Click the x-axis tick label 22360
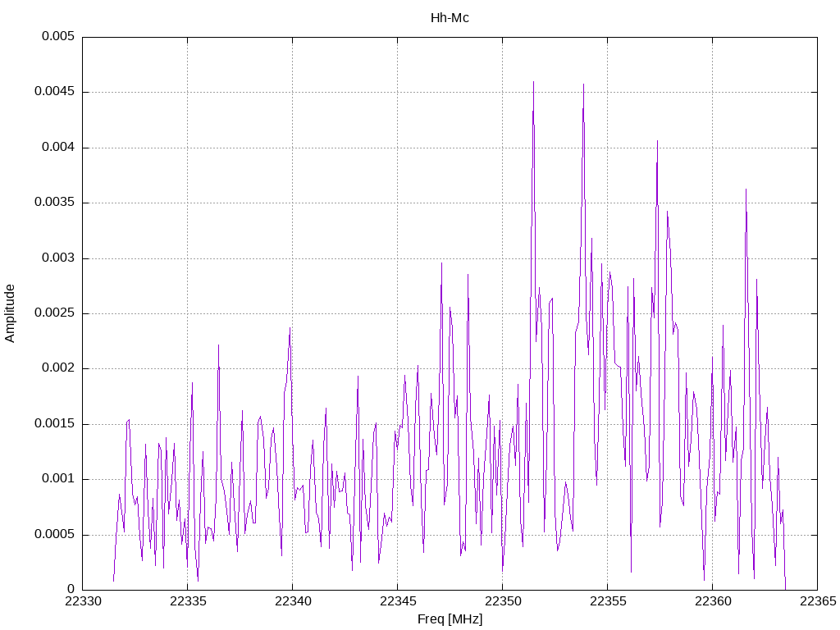Image resolution: width=840 pixels, height=630 pixels. pyautogui.click(x=713, y=601)
